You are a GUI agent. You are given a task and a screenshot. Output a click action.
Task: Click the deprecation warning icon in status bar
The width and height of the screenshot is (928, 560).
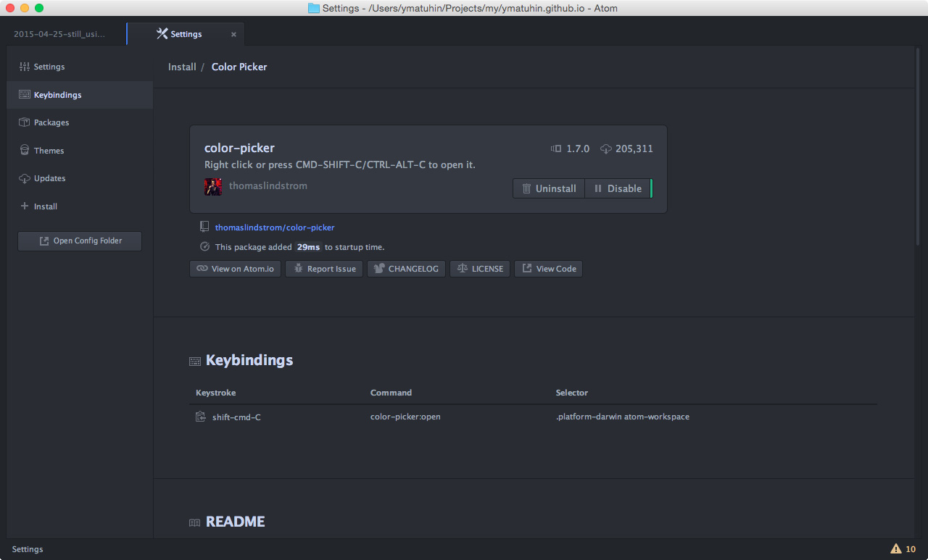896,548
